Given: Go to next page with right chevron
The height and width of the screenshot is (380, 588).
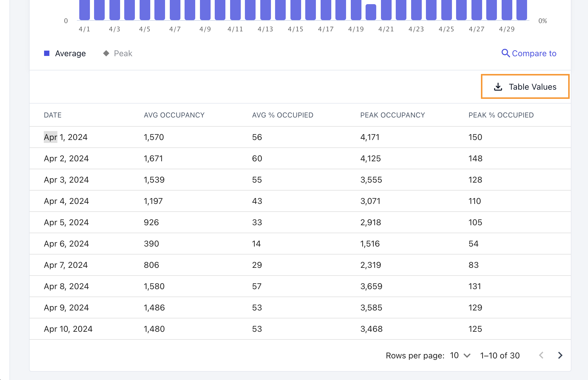Looking at the screenshot, I should point(560,355).
